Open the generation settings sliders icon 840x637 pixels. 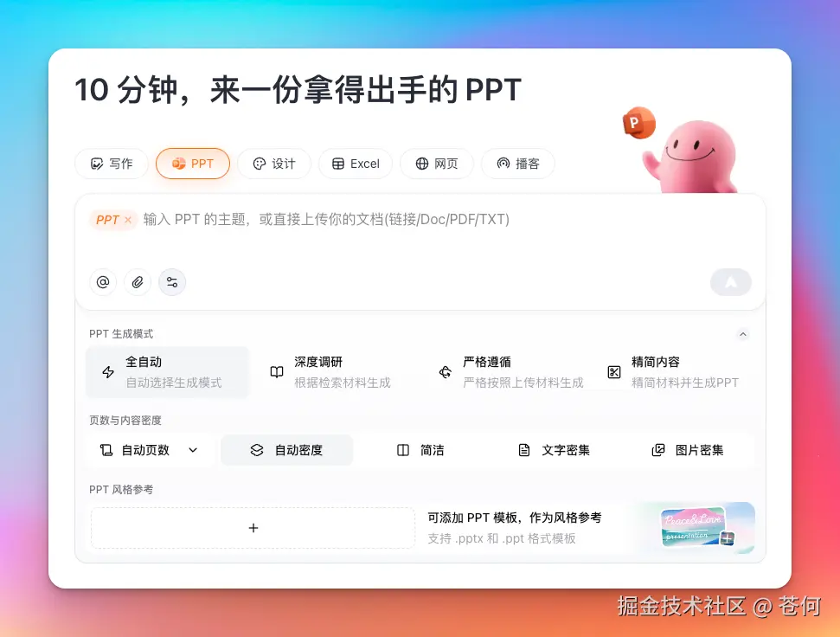tap(171, 282)
